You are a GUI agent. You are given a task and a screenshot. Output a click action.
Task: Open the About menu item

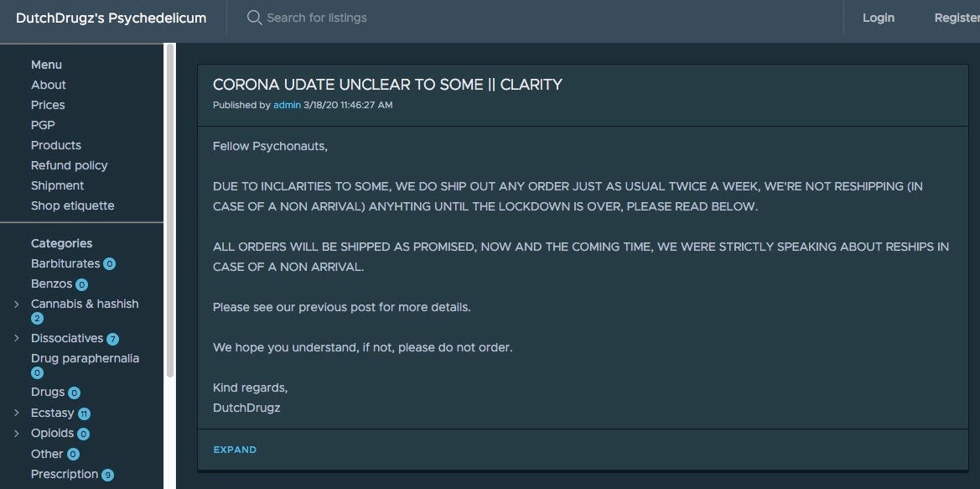pos(49,85)
